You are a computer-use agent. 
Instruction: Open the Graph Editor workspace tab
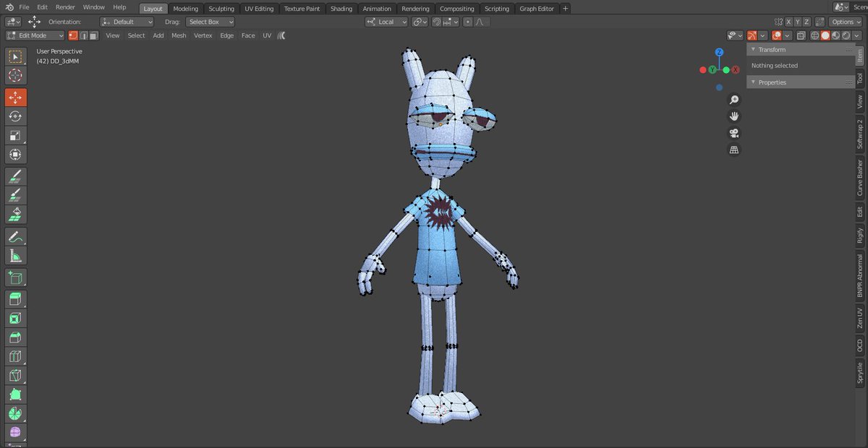(537, 9)
